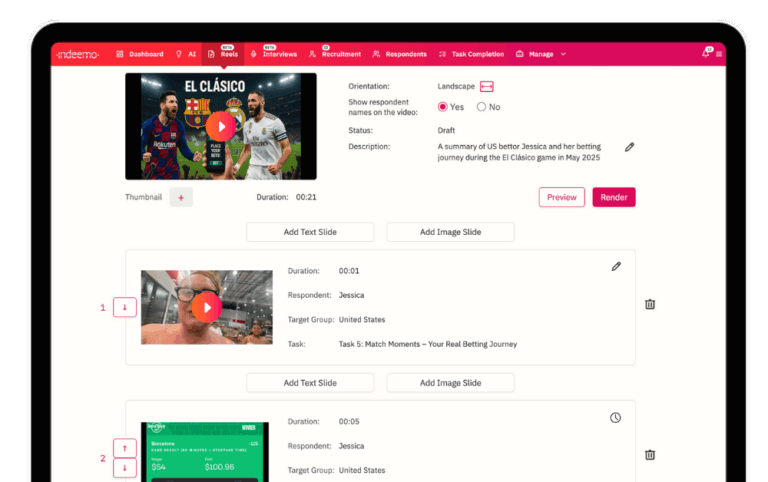Play the El Clásico reel video

221,126
